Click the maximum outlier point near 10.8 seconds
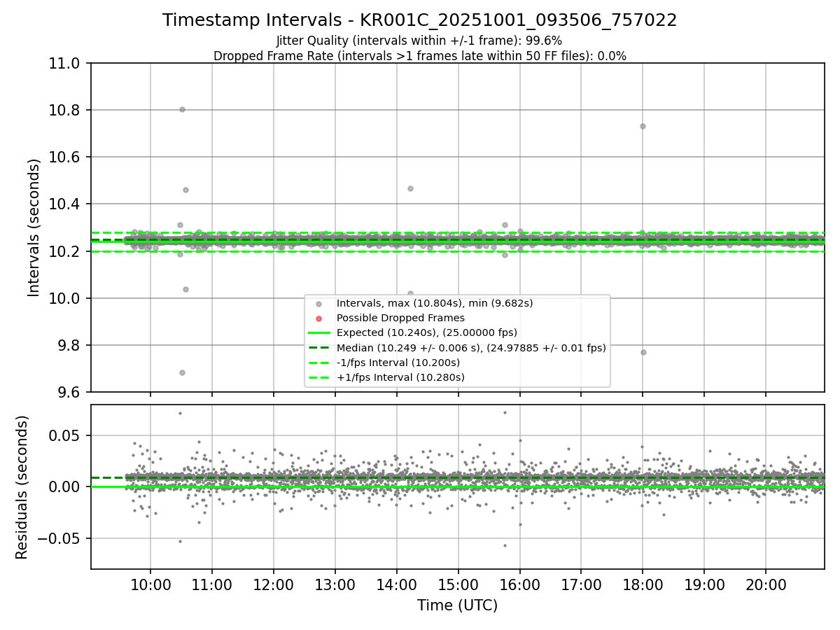840x630 pixels. click(182, 109)
